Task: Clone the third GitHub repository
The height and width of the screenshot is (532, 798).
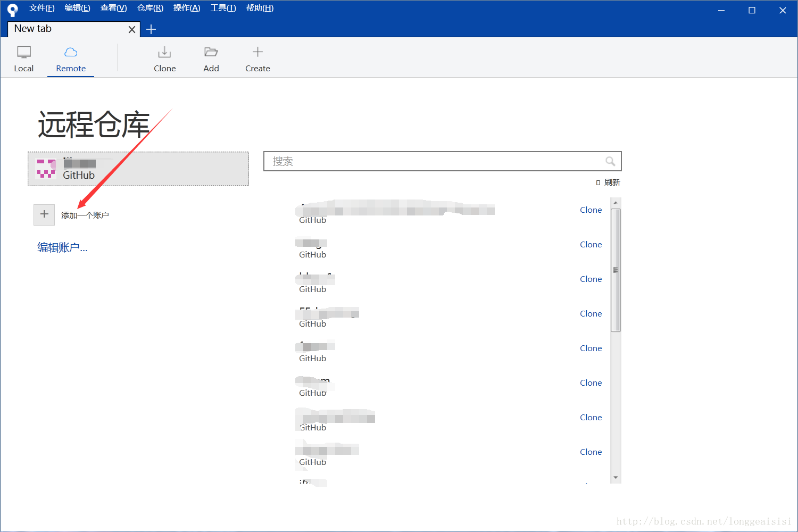Action: click(591, 279)
